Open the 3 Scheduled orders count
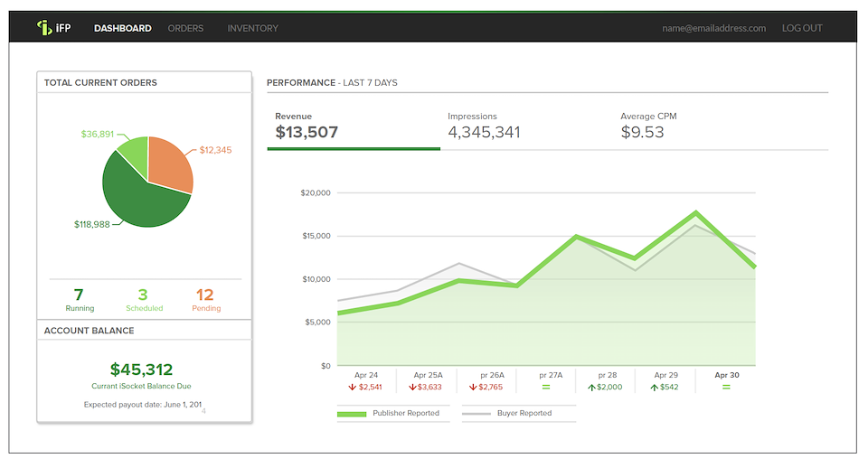This screenshot has width=868, height=468. click(x=144, y=300)
